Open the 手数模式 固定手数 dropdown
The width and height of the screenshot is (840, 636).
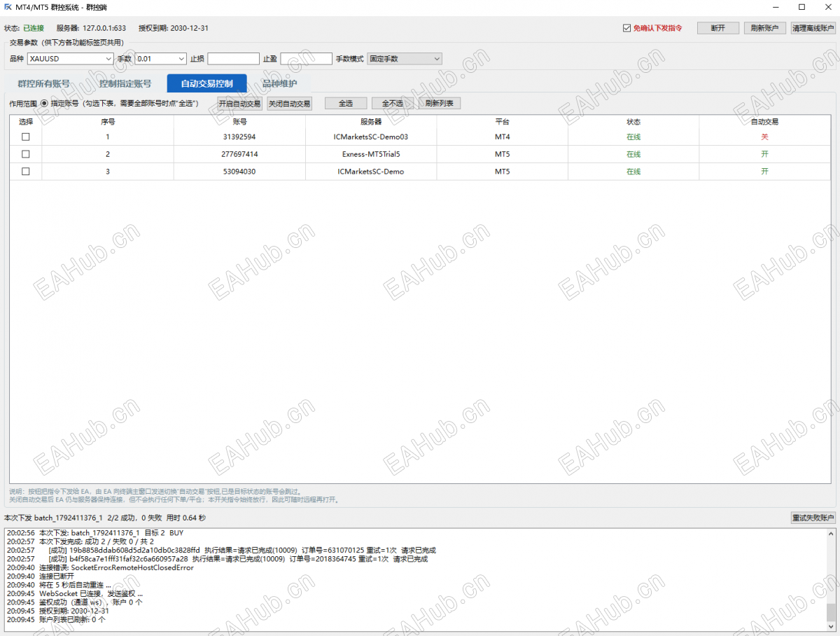coord(405,59)
